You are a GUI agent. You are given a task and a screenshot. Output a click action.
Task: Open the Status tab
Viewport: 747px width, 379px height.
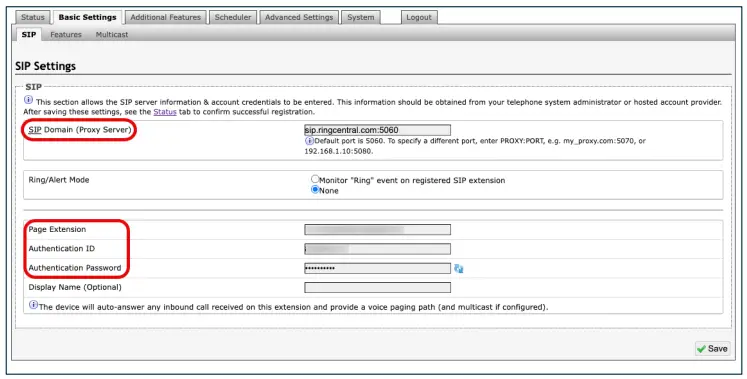click(x=33, y=17)
